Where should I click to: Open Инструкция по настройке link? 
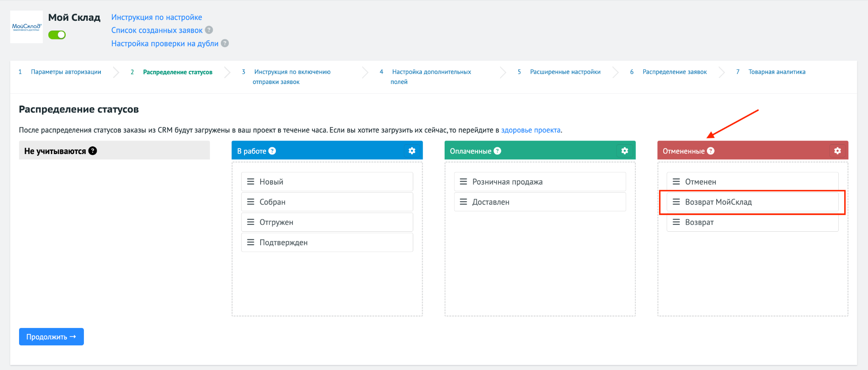click(157, 17)
